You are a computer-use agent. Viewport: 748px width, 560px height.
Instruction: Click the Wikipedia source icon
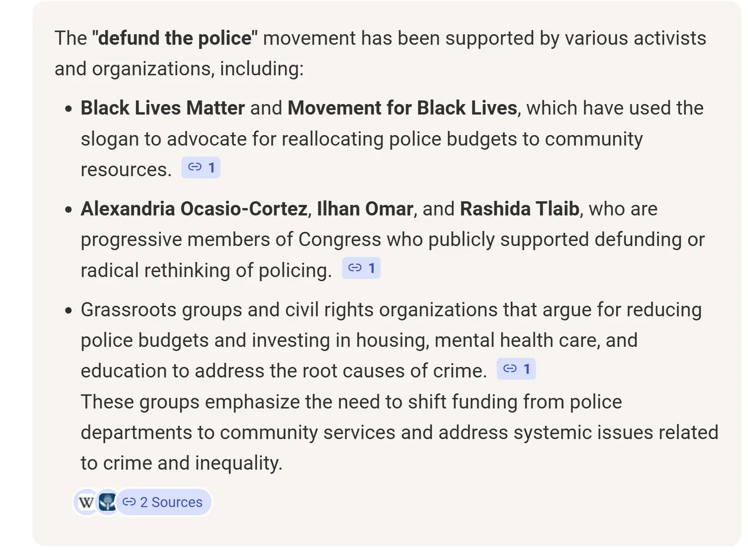pyautogui.click(x=86, y=503)
